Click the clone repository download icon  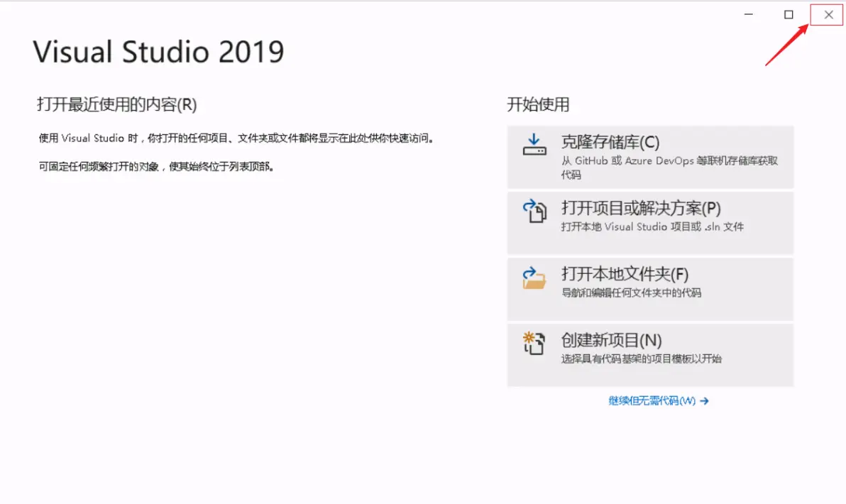click(534, 145)
